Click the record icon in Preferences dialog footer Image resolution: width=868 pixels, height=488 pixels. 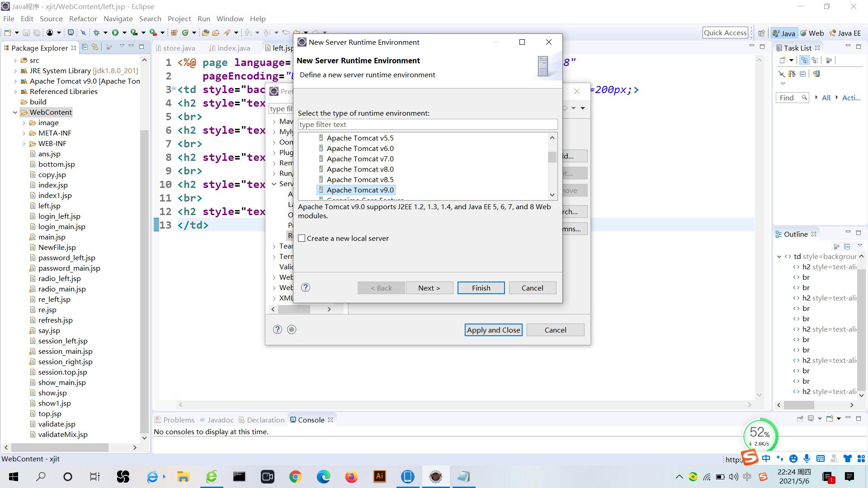292,329
